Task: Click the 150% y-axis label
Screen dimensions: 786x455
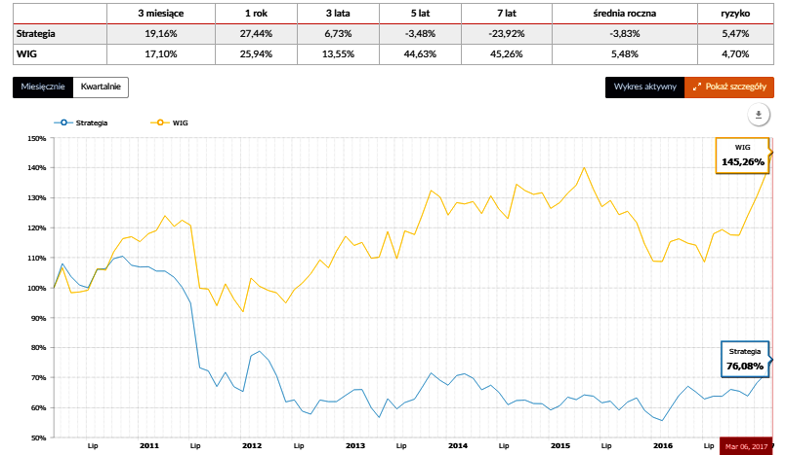Action: point(37,138)
